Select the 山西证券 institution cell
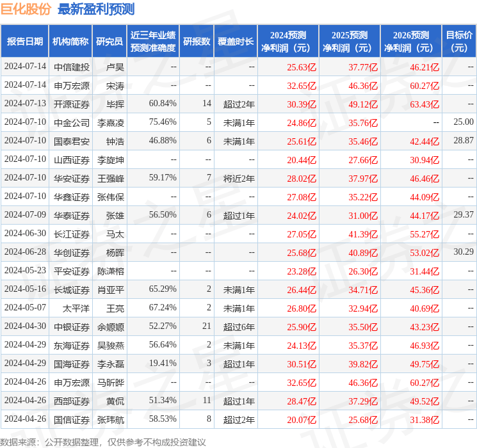477x448 pixels. coord(72,160)
